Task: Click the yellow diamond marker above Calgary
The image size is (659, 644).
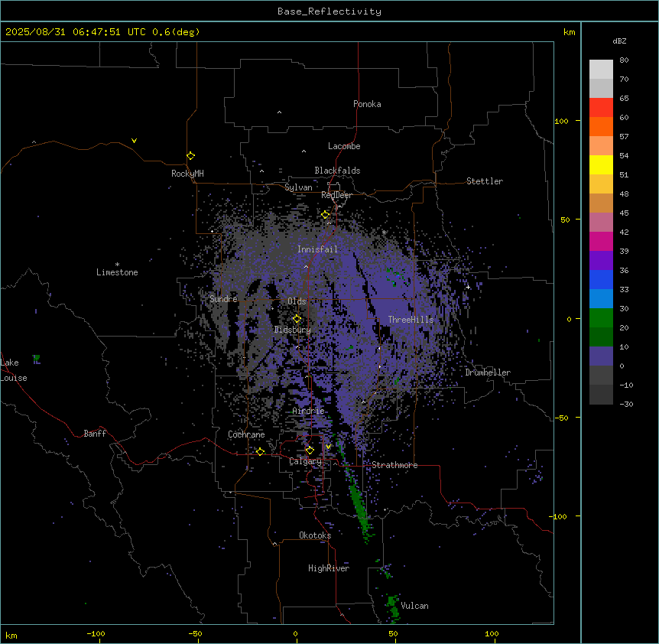Action: point(310,450)
